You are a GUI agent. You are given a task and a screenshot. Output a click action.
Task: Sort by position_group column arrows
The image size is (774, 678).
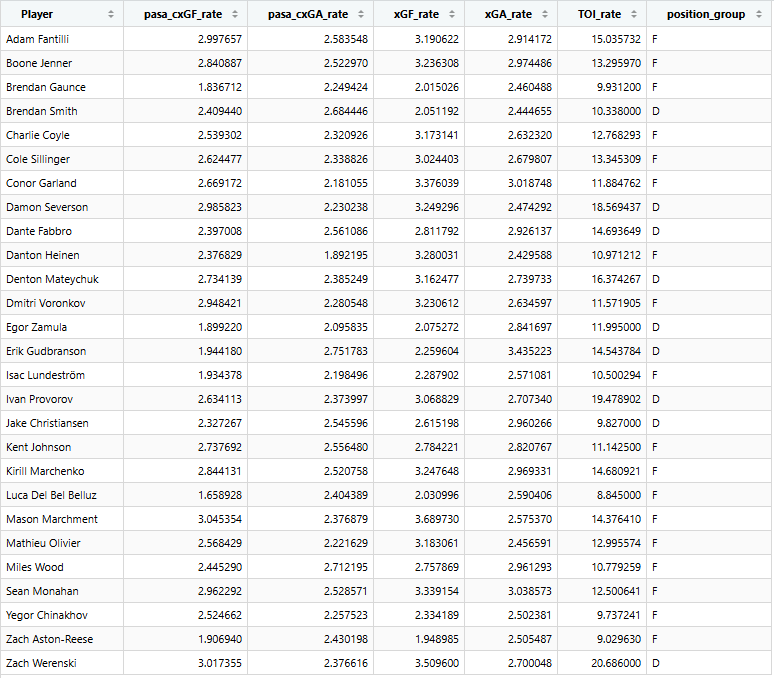pyautogui.click(x=759, y=14)
